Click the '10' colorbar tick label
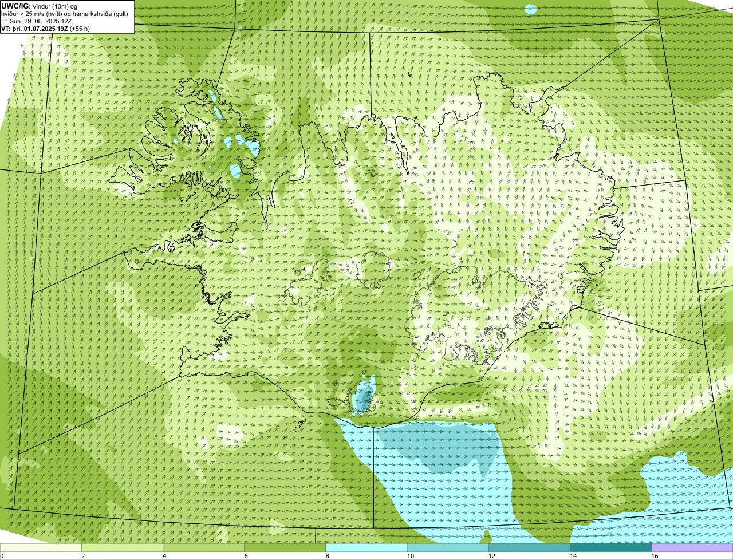Image resolution: width=733 pixels, height=560 pixels. [x=410, y=556]
